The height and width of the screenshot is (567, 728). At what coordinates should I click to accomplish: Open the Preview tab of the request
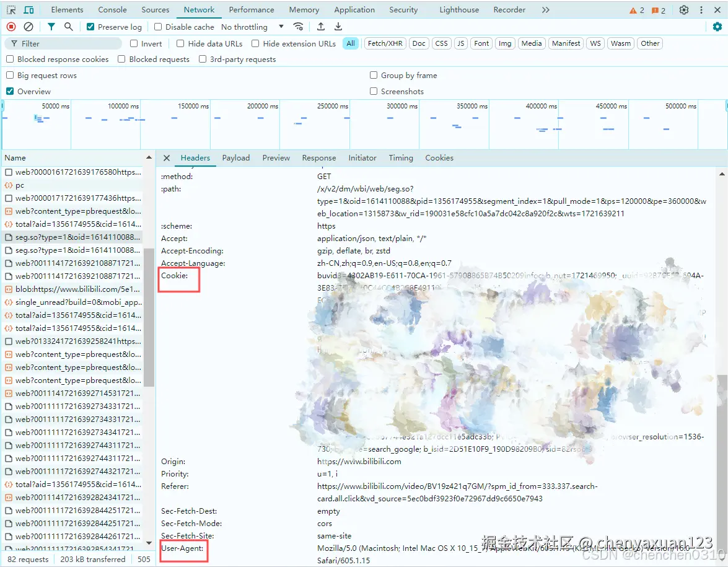point(276,158)
